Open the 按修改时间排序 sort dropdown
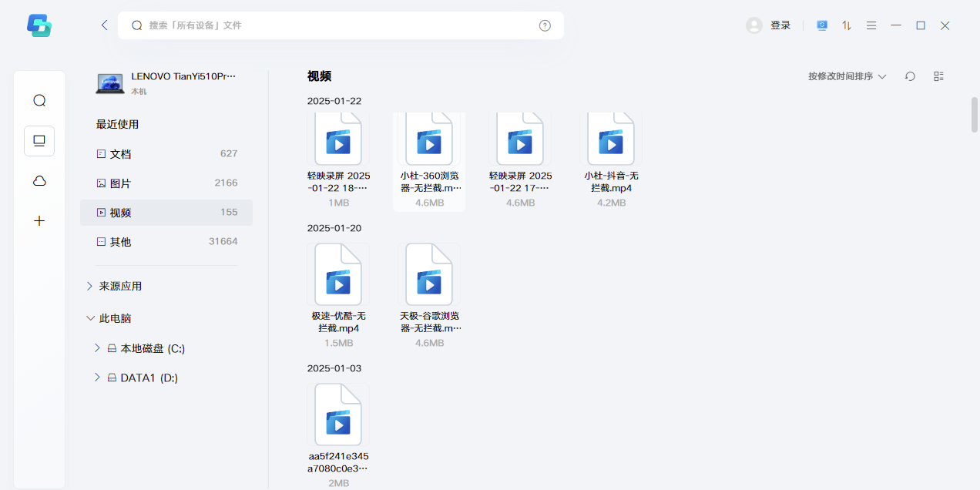The image size is (980, 490). 847,76
